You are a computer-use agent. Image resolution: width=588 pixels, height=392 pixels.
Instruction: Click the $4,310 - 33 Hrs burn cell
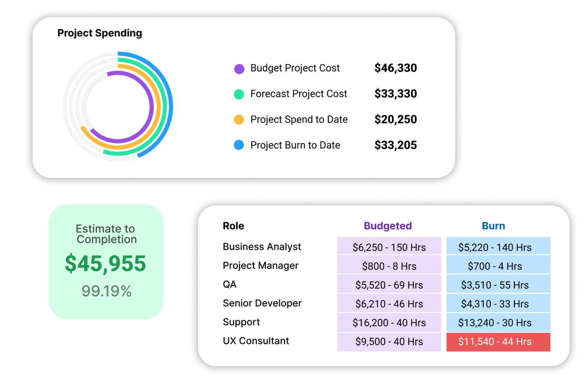(x=498, y=303)
